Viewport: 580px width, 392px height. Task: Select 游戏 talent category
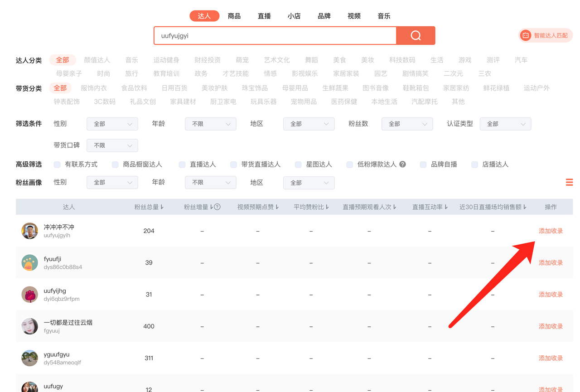[x=465, y=60]
